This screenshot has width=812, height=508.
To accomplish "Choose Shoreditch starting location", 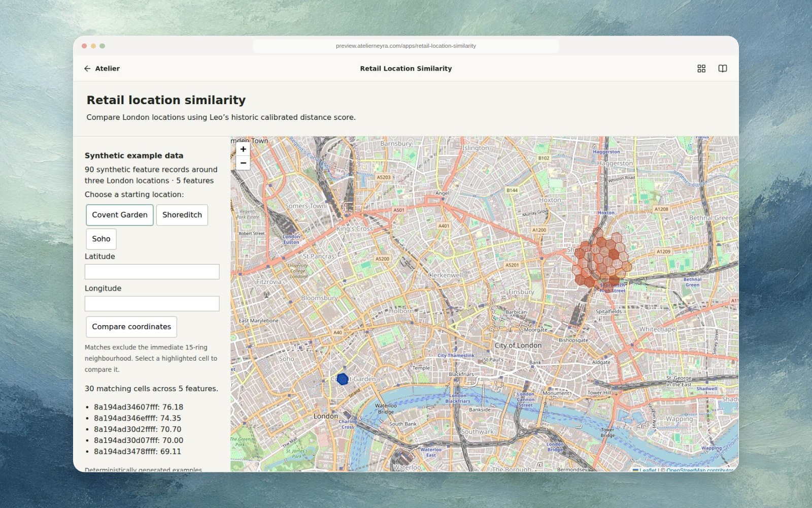I will pyautogui.click(x=182, y=215).
